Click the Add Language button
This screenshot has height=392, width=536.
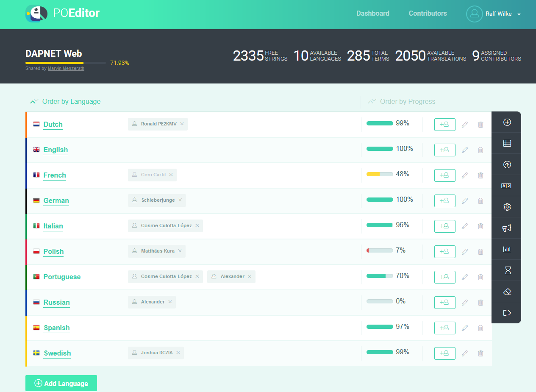point(61,383)
